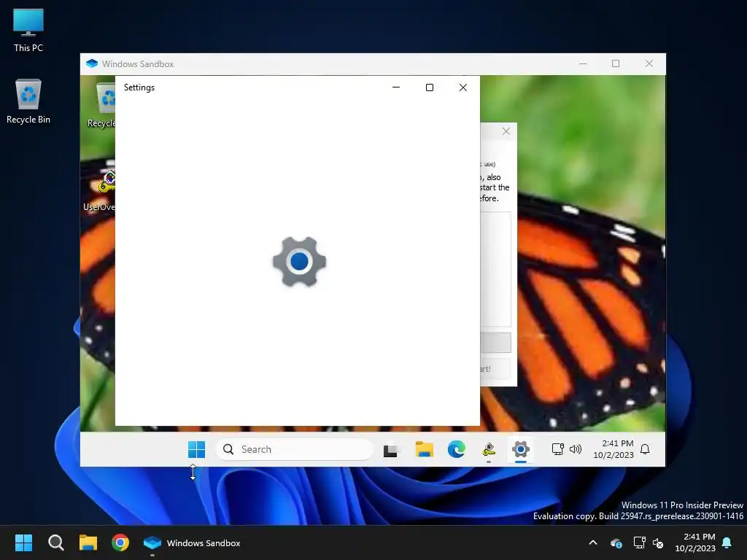Close the dialog behind Settings
747x560 pixels.
click(x=506, y=131)
